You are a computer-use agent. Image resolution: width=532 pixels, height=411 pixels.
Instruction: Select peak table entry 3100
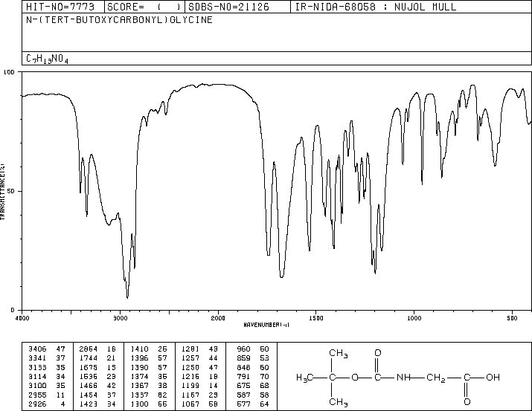pyautogui.click(x=37, y=386)
